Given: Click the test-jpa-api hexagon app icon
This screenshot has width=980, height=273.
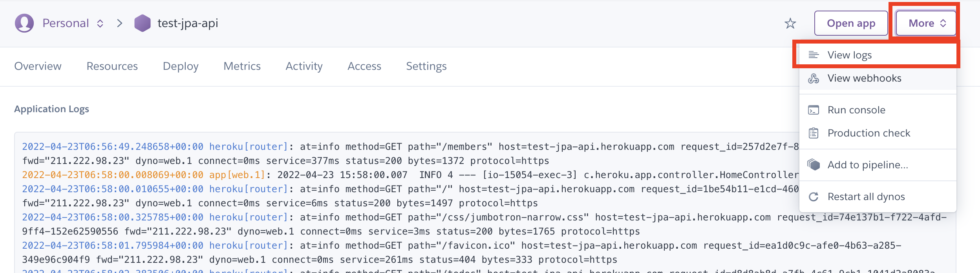Looking at the screenshot, I should click(x=142, y=23).
